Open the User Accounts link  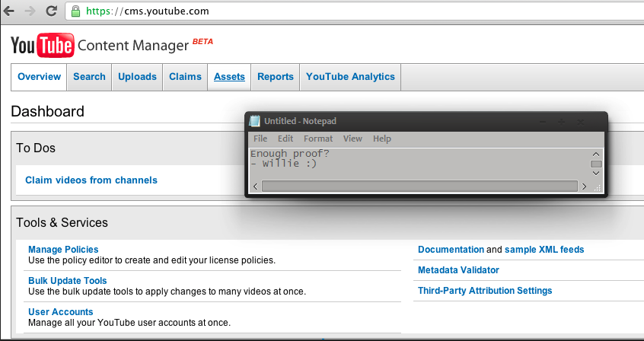point(61,312)
